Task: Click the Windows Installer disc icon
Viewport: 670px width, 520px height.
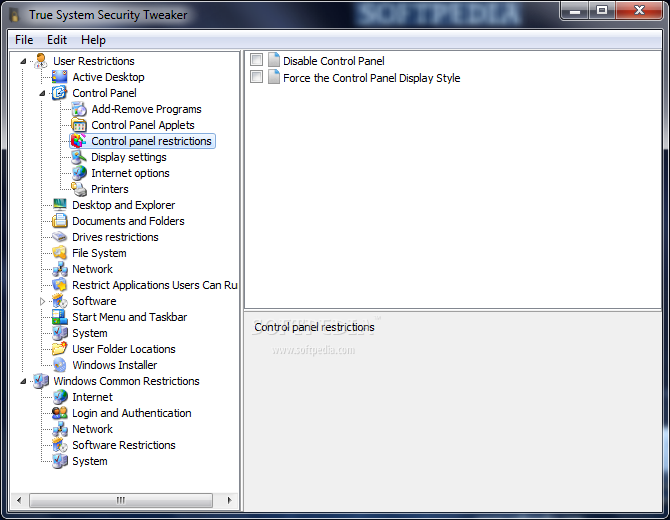Action: pos(59,365)
